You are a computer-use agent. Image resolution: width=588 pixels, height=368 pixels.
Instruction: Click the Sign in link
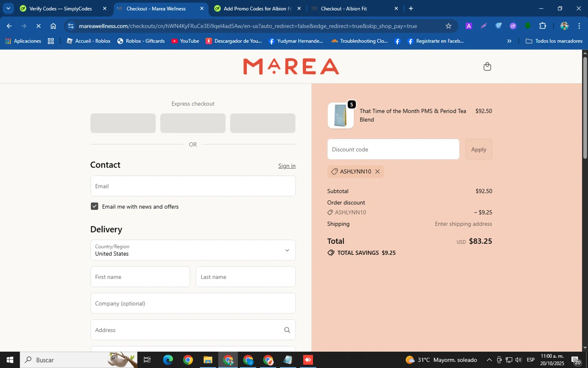(287, 166)
